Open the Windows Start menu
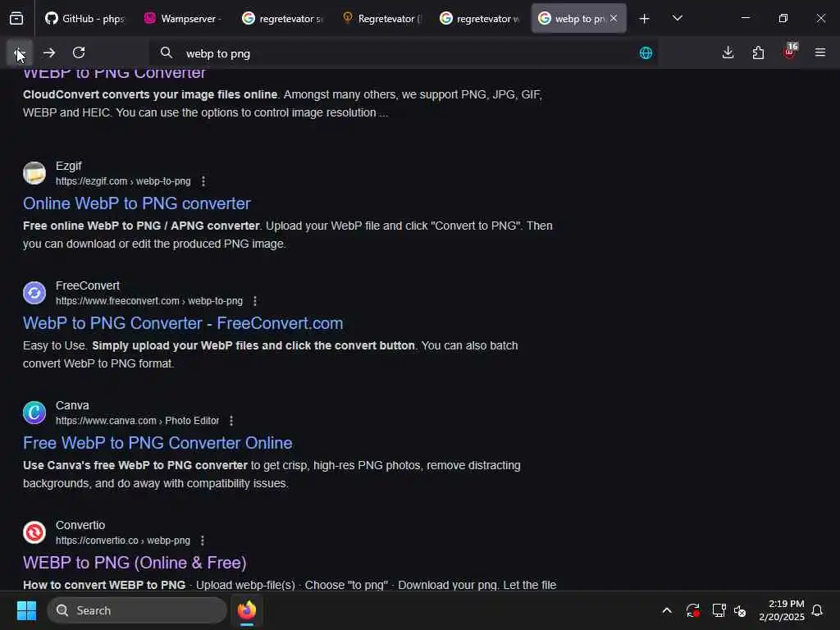 coord(26,610)
